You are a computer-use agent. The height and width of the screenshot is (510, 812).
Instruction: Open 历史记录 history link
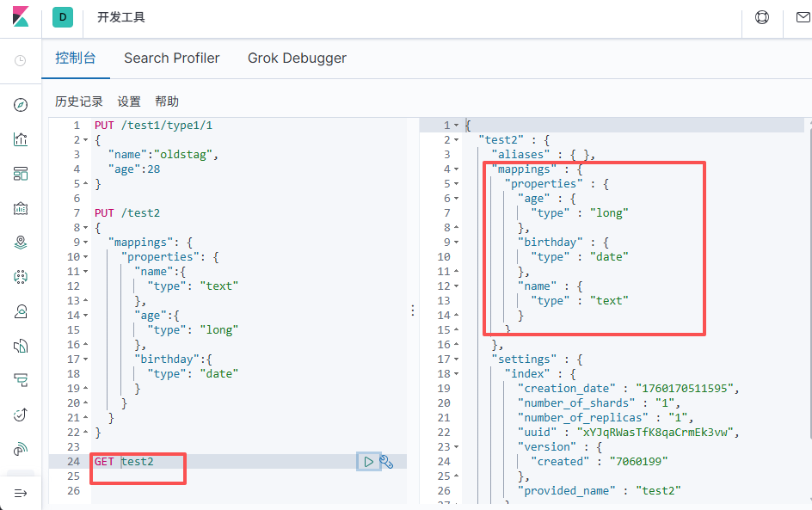click(78, 101)
